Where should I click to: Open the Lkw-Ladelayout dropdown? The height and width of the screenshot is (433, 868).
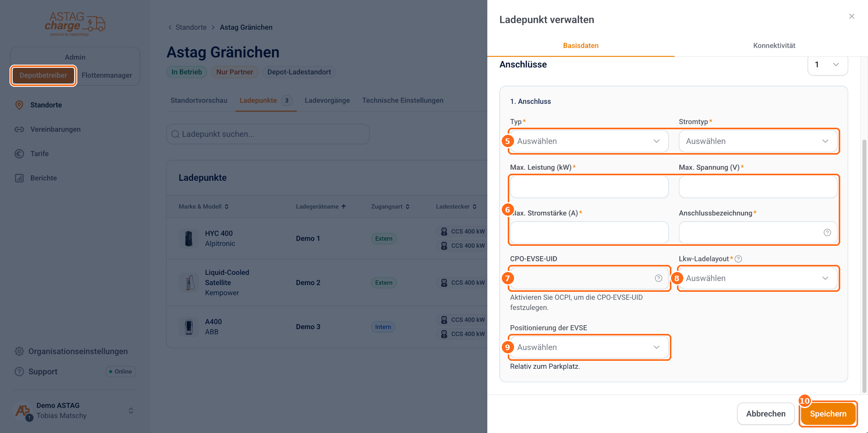(758, 278)
